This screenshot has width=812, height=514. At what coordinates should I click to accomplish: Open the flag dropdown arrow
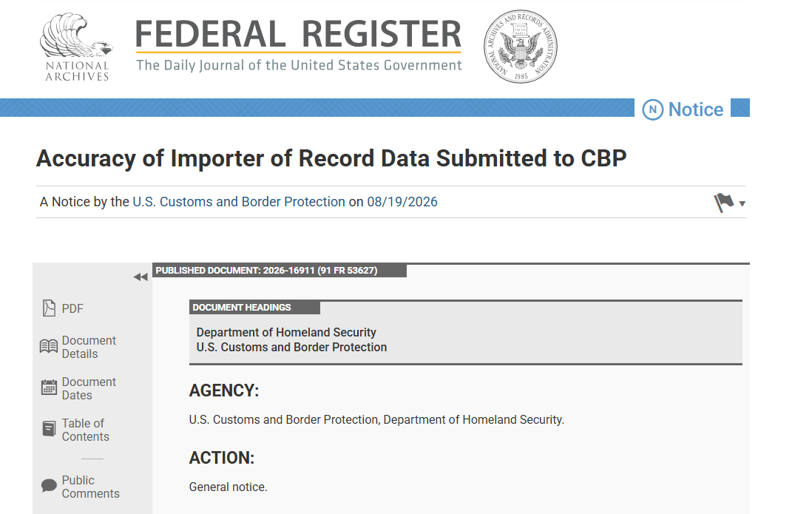click(x=742, y=203)
